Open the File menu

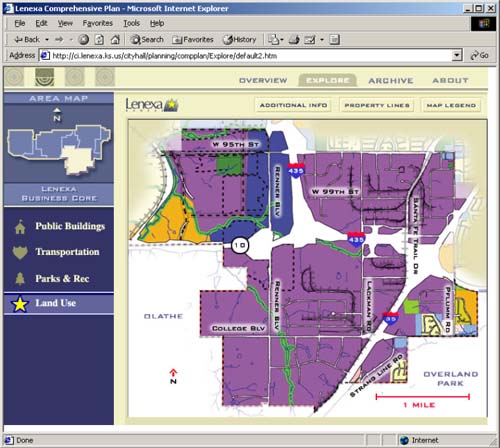coord(20,23)
